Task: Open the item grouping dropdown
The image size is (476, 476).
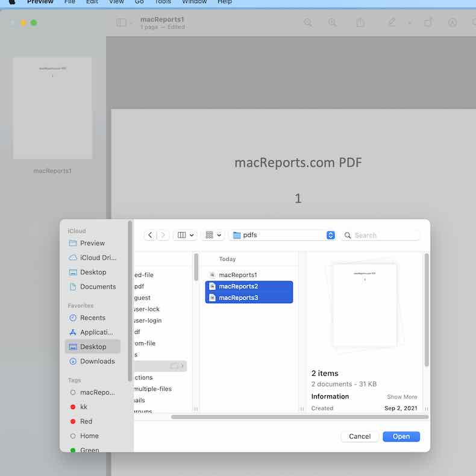Action: click(213, 235)
